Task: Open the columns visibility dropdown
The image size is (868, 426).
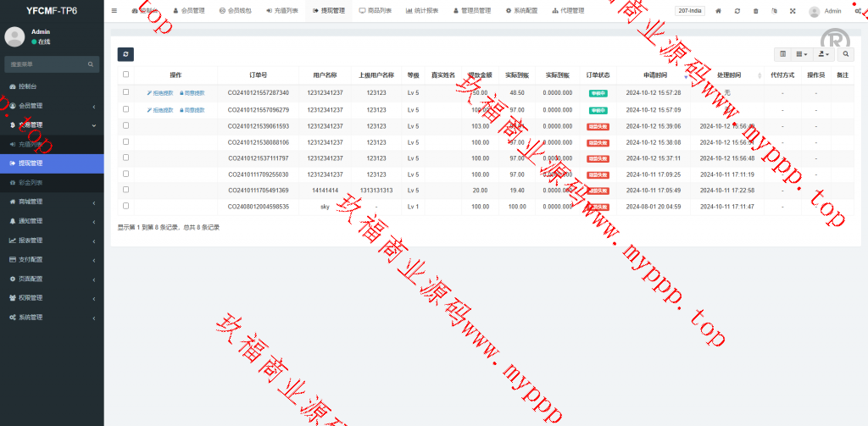Action: point(801,54)
